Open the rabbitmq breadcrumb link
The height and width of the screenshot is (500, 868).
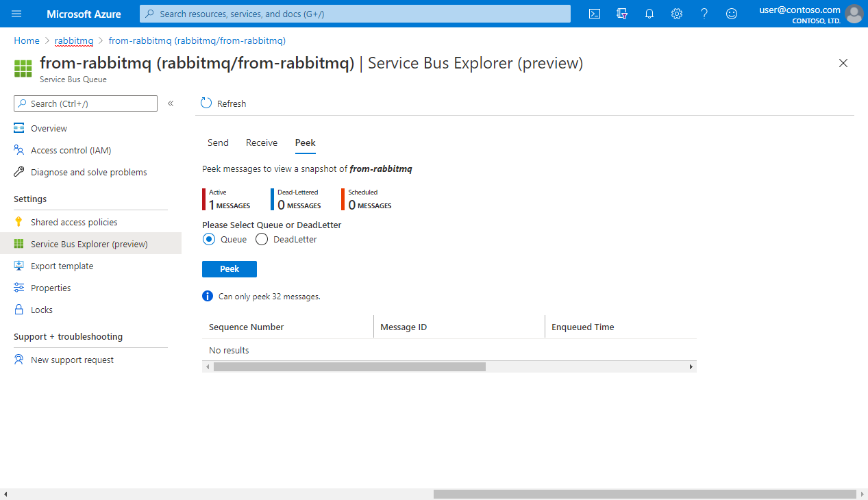[73, 40]
